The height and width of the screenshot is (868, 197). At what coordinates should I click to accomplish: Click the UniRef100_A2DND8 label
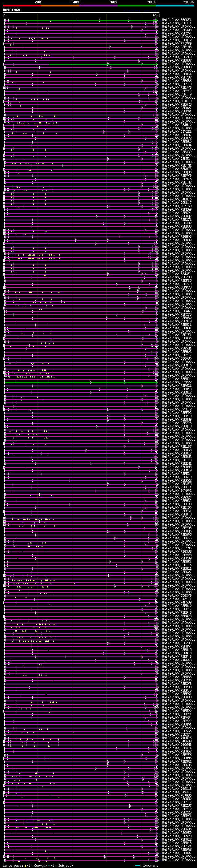click(x=176, y=67)
